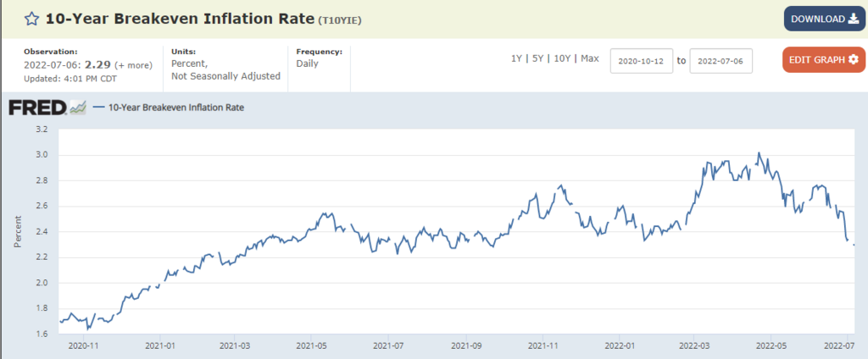Click the Observation: heading
The image size is (868, 359).
50,52
